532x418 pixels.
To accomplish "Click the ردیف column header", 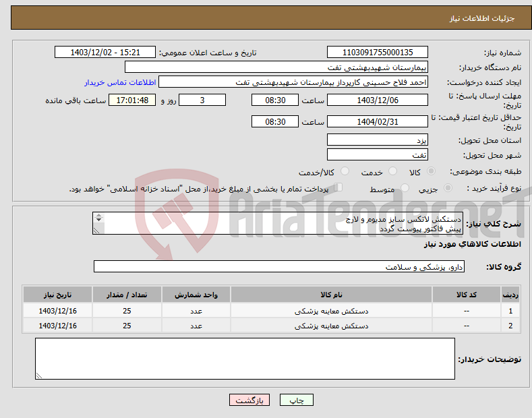I will [510, 295].
